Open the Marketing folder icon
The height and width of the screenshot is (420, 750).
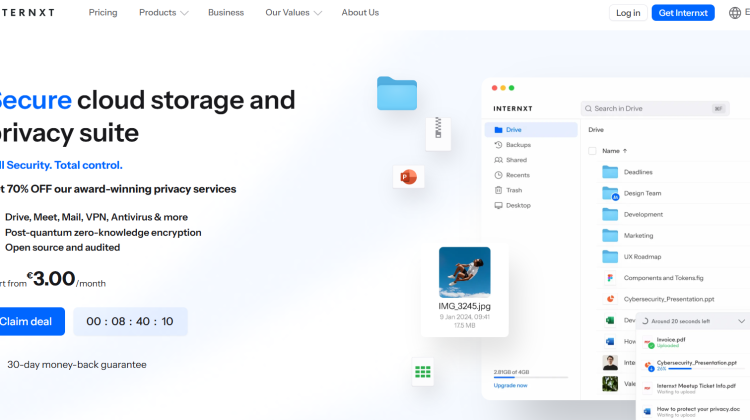pyautogui.click(x=610, y=235)
